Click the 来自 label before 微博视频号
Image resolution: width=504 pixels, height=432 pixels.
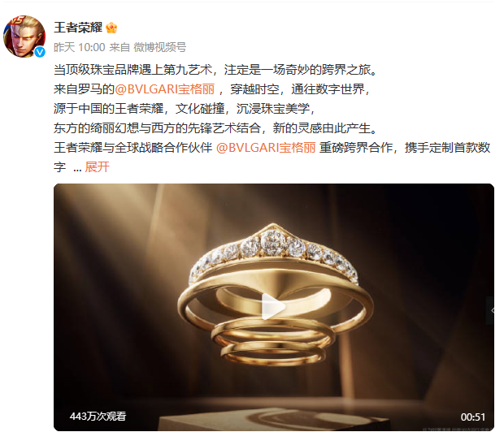click(119, 48)
